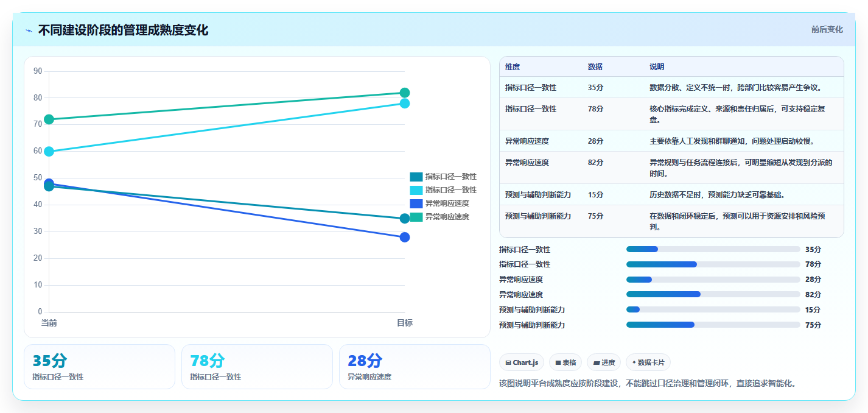
Task: Click the 数据 column header
Action: tap(595, 67)
